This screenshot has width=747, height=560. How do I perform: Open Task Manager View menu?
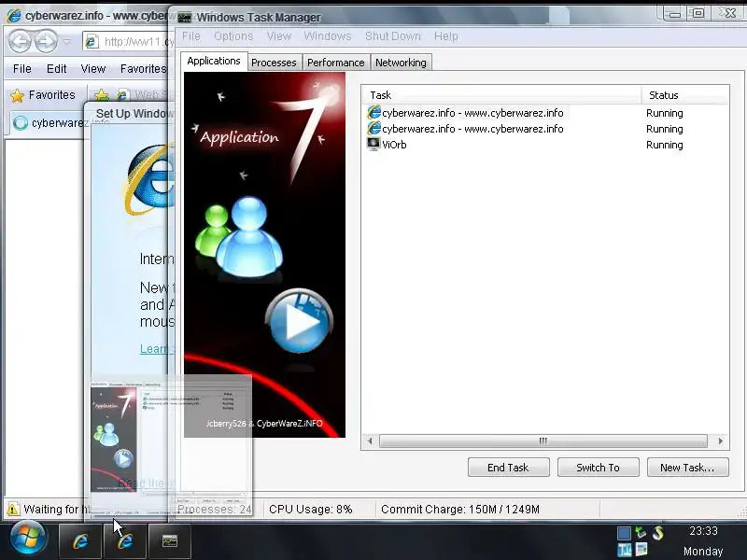click(279, 36)
